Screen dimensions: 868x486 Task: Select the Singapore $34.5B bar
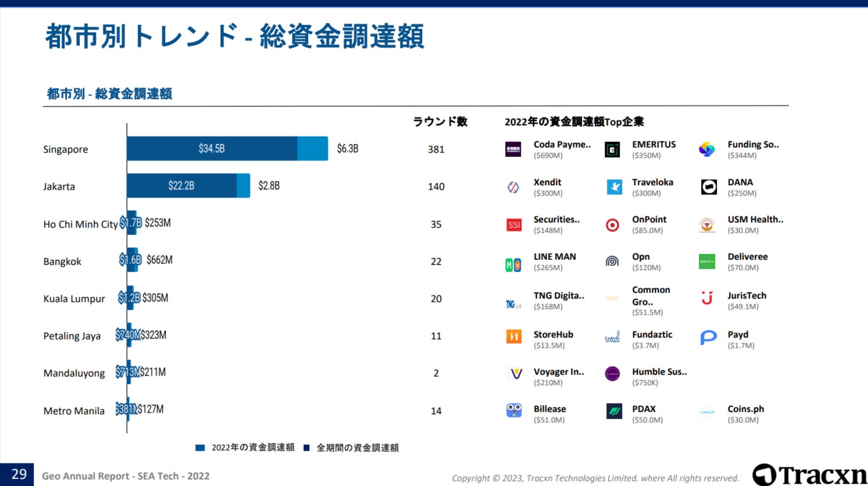click(212, 149)
